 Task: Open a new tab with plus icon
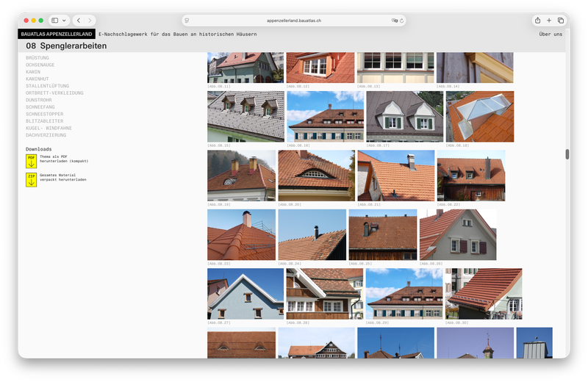coord(549,21)
